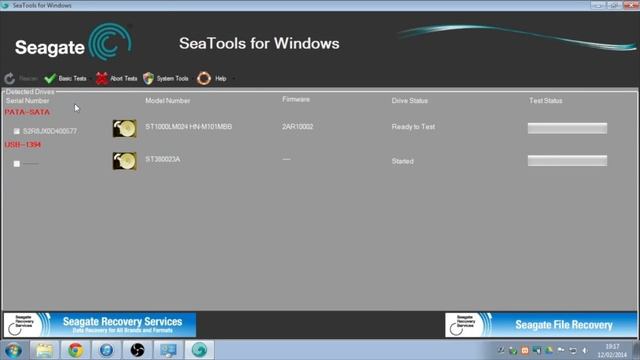The height and width of the screenshot is (360, 640).
Task: Open the Windows Start menu
Action: [13, 350]
